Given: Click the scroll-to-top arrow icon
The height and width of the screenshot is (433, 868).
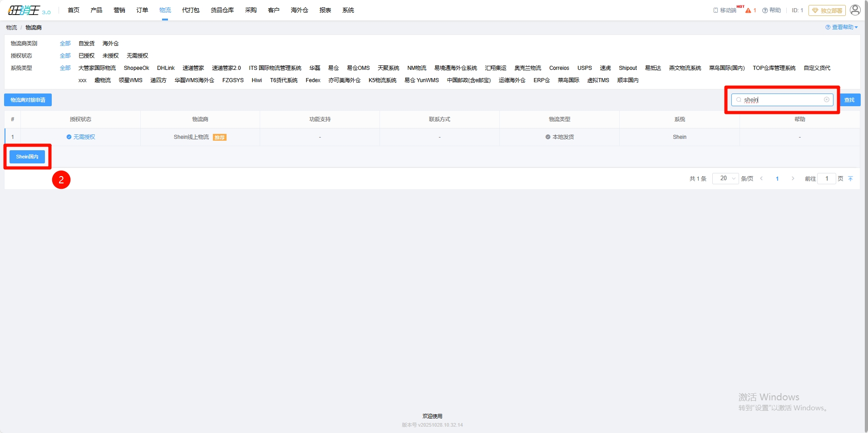Looking at the screenshot, I should point(850,179).
